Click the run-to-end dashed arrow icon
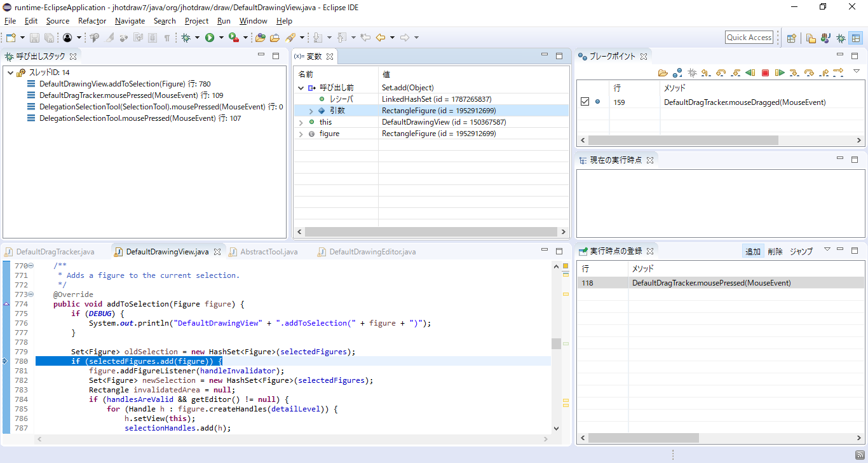This screenshot has height=463, width=868. pos(838,71)
